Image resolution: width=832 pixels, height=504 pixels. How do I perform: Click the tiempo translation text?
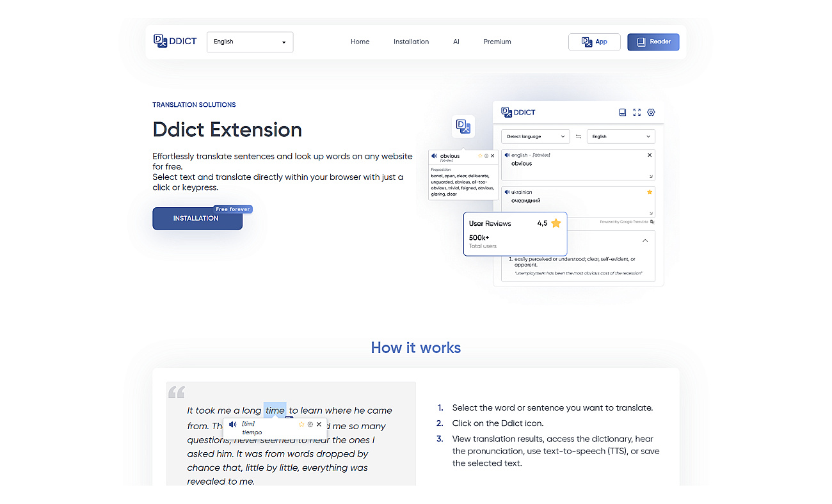point(252,432)
